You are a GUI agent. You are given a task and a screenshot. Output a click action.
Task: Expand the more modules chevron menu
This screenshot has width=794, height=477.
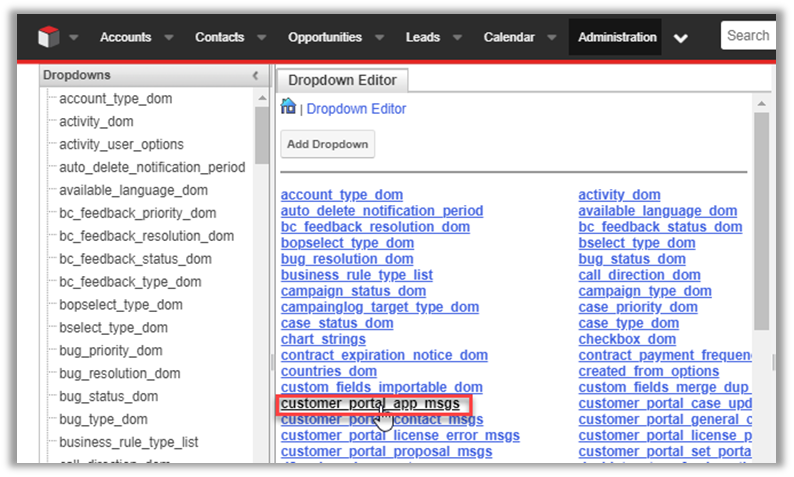click(681, 38)
